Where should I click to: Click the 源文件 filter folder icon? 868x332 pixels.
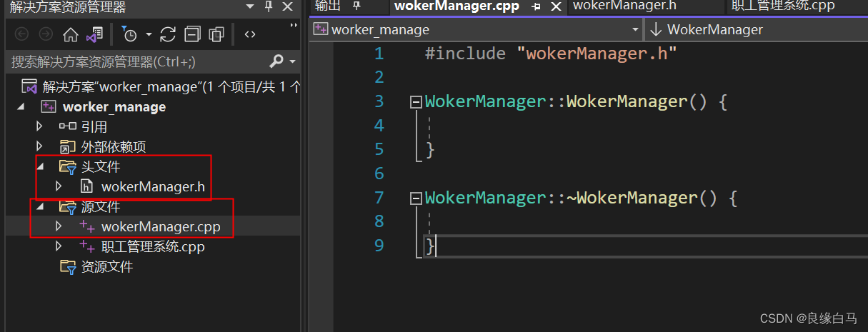coord(68,207)
